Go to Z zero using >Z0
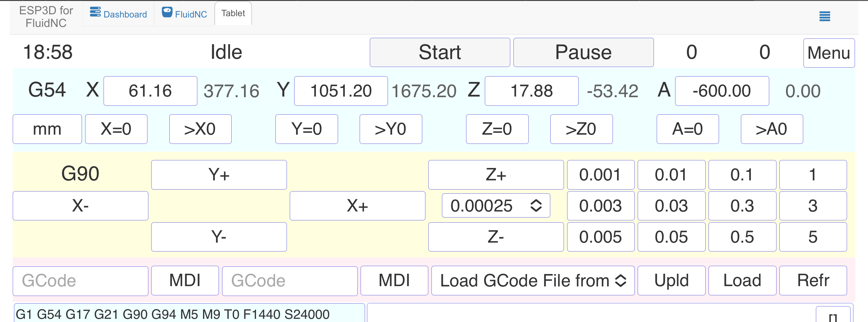 (x=581, y=129)
